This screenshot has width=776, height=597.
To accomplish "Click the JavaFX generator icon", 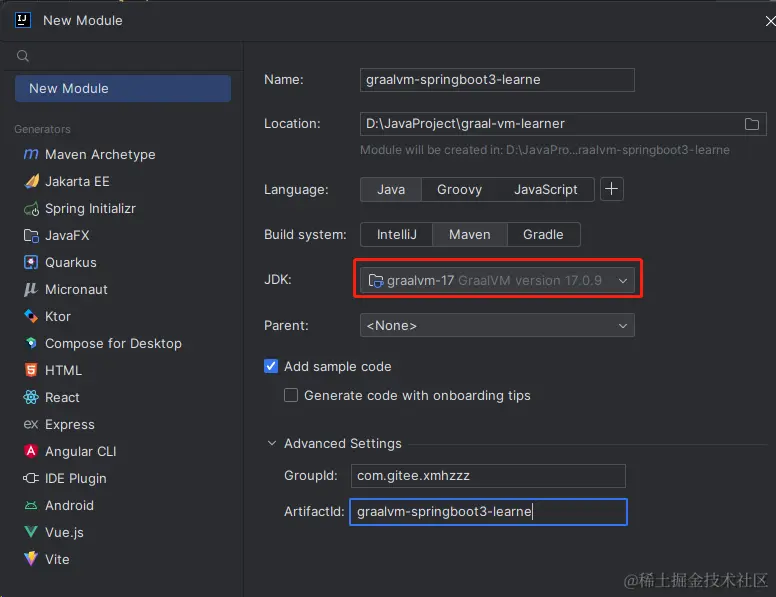I will pos(31,236).
